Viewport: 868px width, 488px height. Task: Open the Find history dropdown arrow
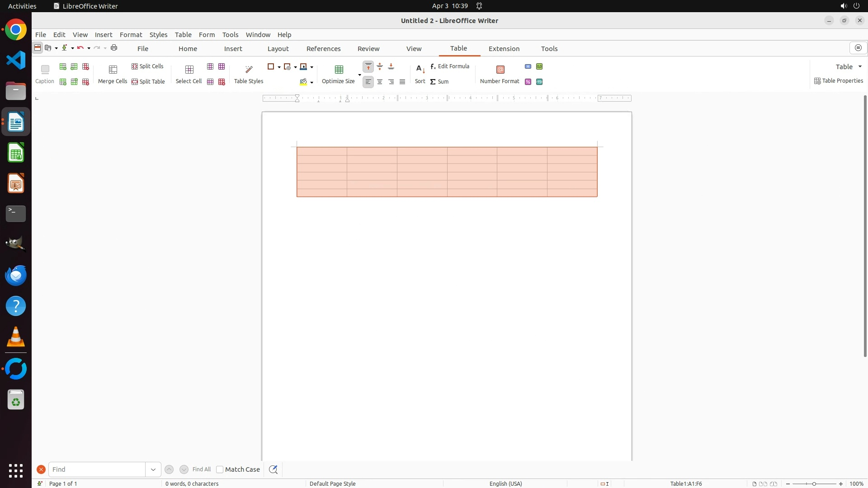153,469
